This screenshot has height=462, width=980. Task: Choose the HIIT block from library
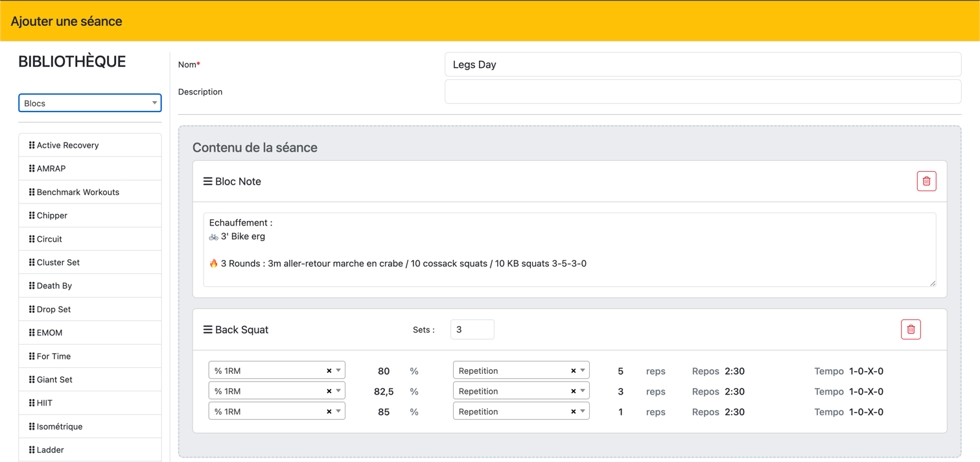[45, 403]
